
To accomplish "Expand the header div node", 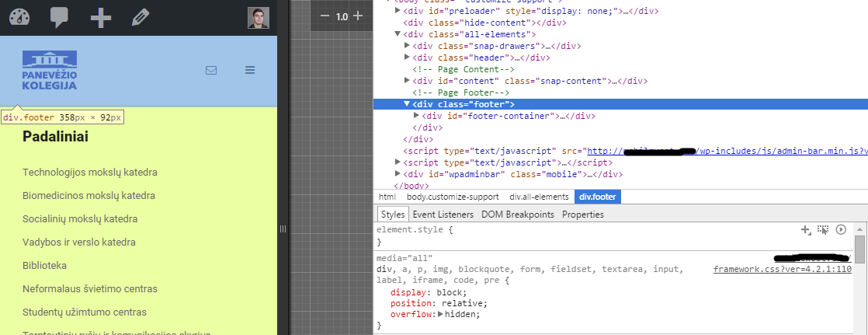I will click(x=408, y=57).
